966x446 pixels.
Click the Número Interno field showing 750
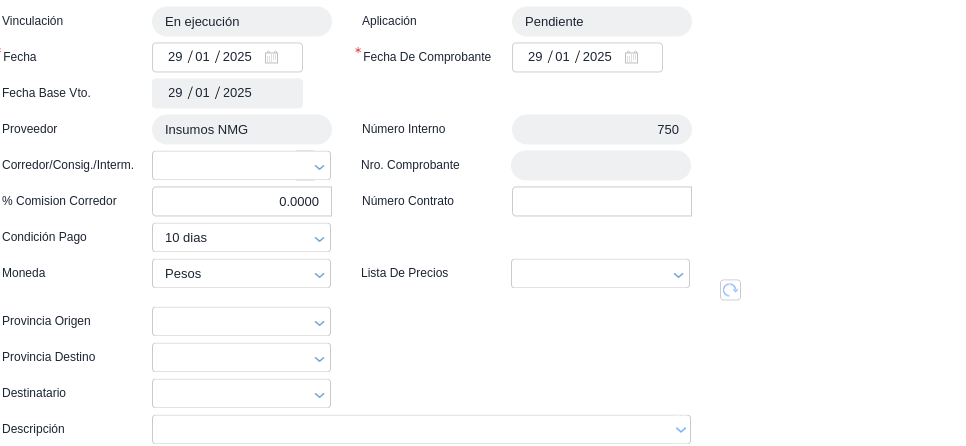coord(601,130)
